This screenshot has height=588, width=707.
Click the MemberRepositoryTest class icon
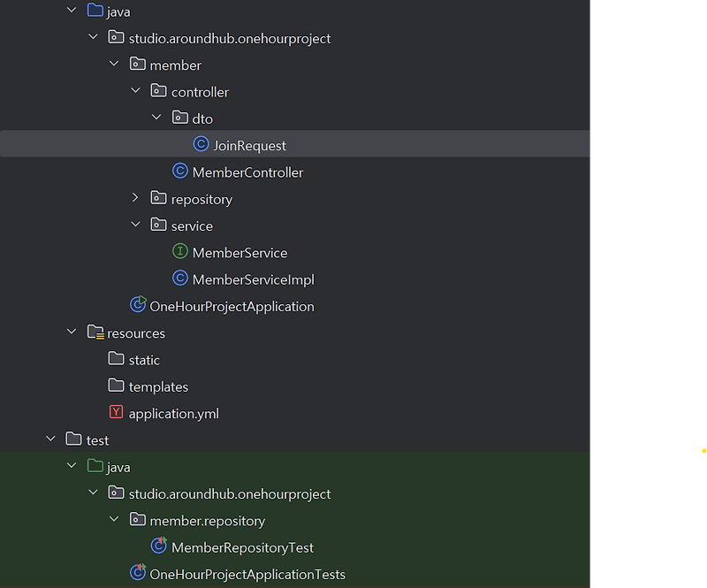(159, 546)
